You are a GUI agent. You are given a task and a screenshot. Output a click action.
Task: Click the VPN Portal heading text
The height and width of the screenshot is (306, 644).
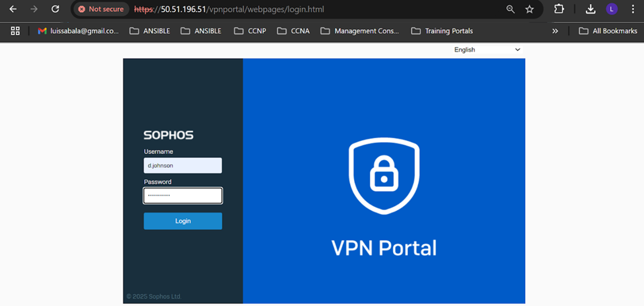(x=384, y=248)
